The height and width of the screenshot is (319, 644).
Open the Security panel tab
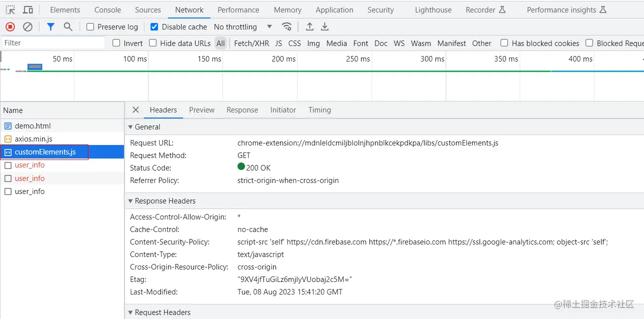click(380, 10)
